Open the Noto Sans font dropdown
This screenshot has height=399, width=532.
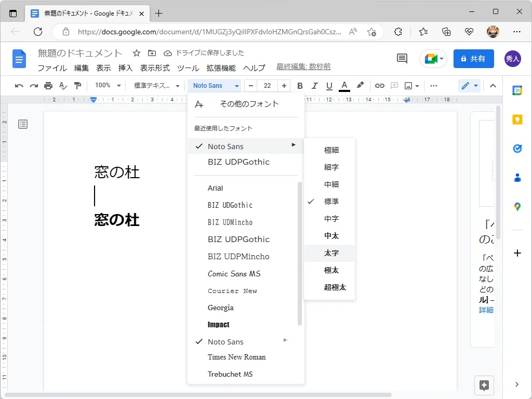(x=216, y=86)
